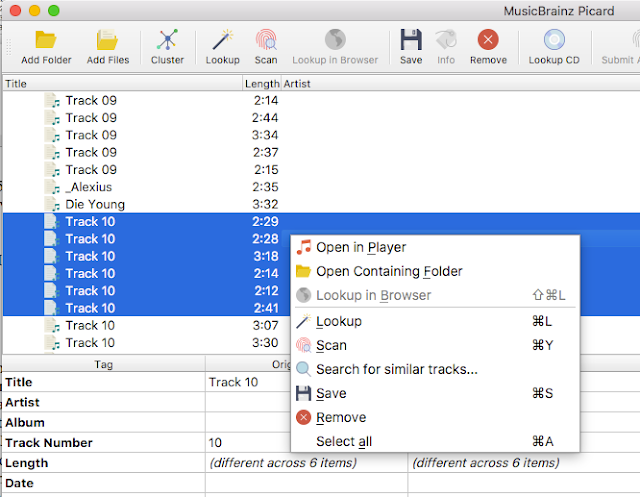
Task: Click the Date tag row label
Action: coord(19,483)
